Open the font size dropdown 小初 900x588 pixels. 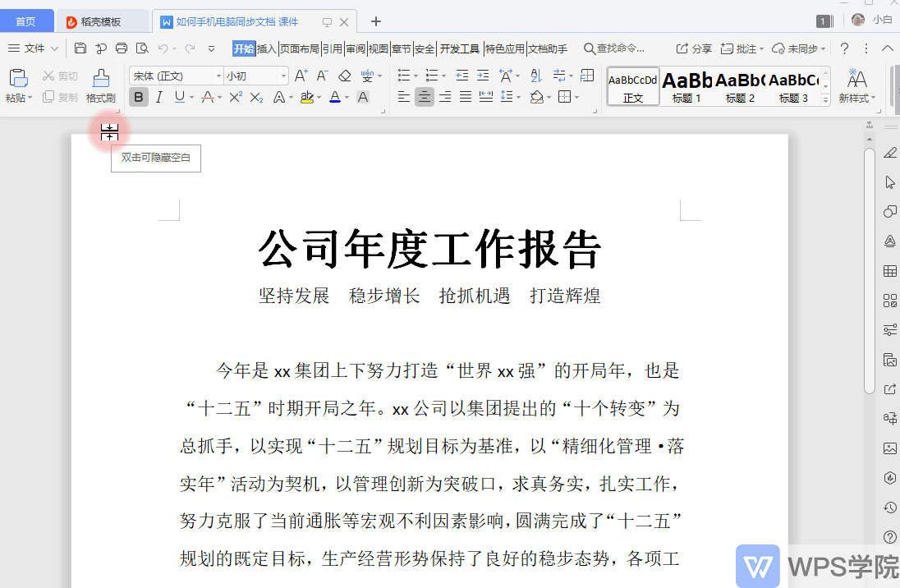pyautogui.click(x=283, y=76)
